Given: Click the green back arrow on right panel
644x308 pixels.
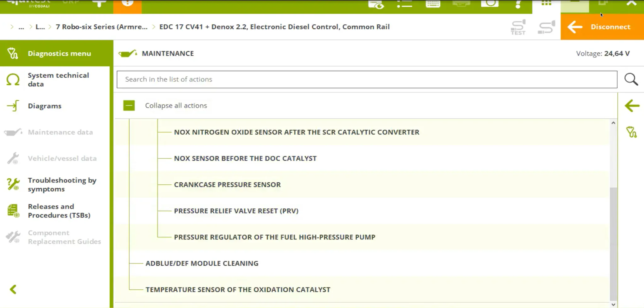Looking at the screenshot, I should 632,106.
